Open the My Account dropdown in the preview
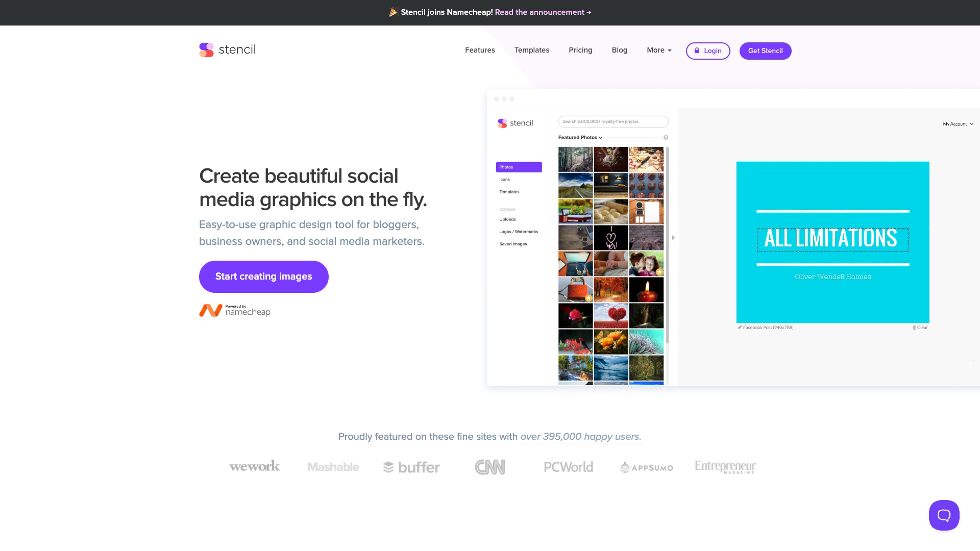The image size is (980, 551). pyautogui.click(x=958, y=124)
